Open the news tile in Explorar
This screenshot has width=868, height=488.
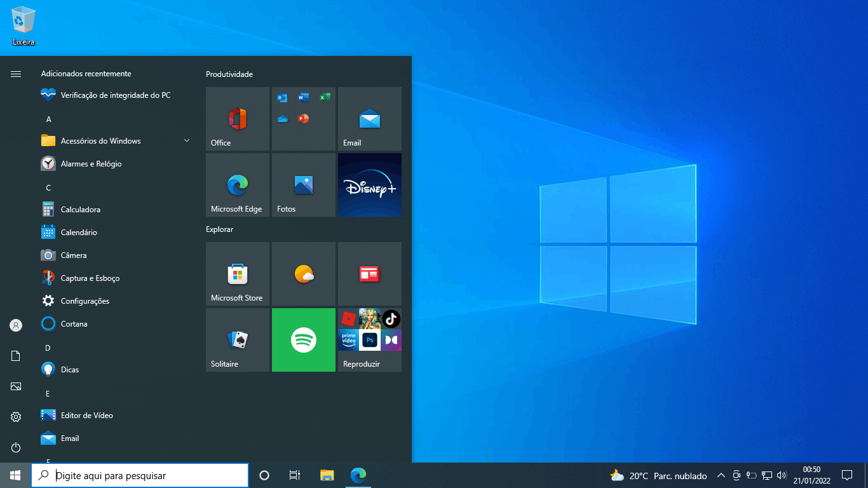(370, 274)
